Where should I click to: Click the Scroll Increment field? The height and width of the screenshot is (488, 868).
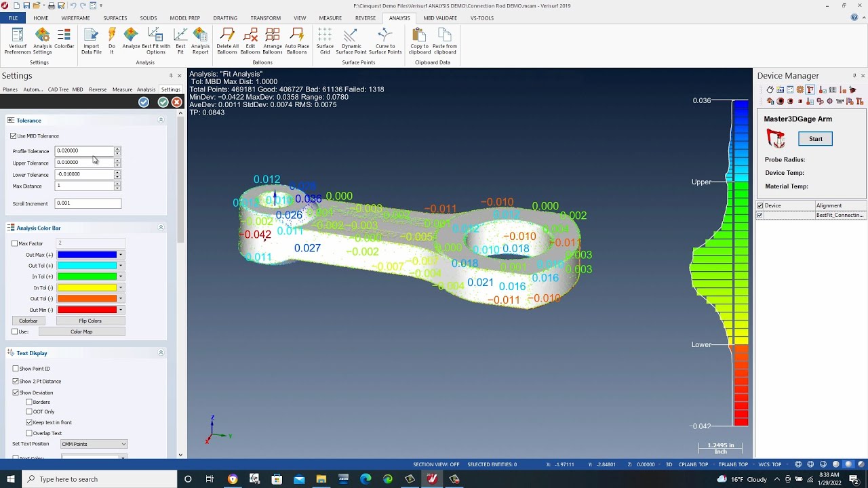88,203
